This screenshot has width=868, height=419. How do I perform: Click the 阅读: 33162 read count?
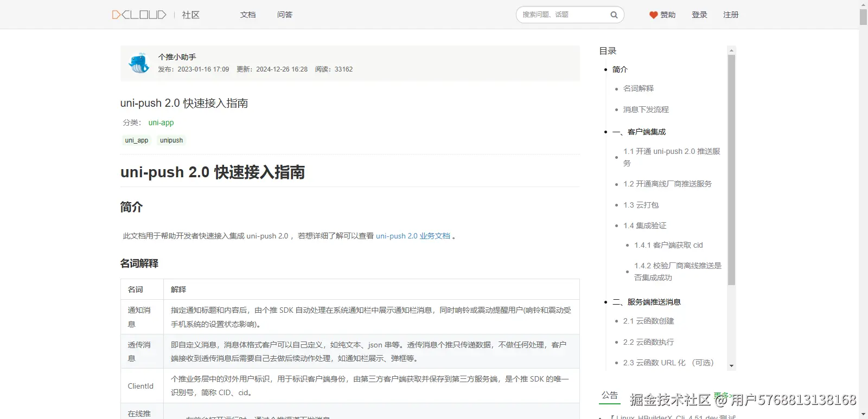[x=334, y=69]
